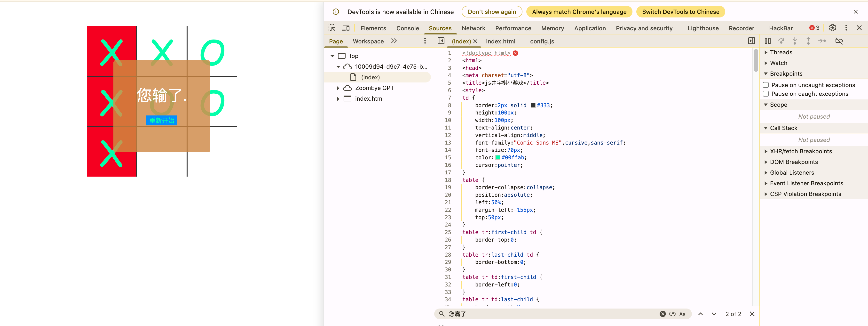Click the step over function icon
Viewport: 868px width, 326px height.
coord(781,41)
